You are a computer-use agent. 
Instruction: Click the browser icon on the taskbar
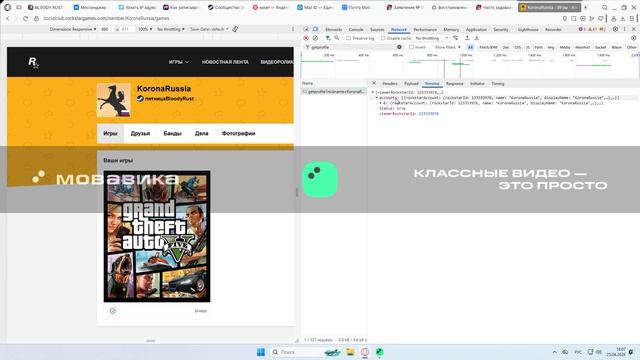[365, 352]
